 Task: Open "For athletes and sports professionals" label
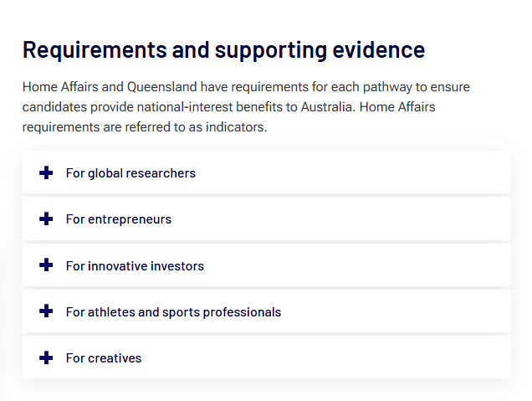tap(173, 312)
